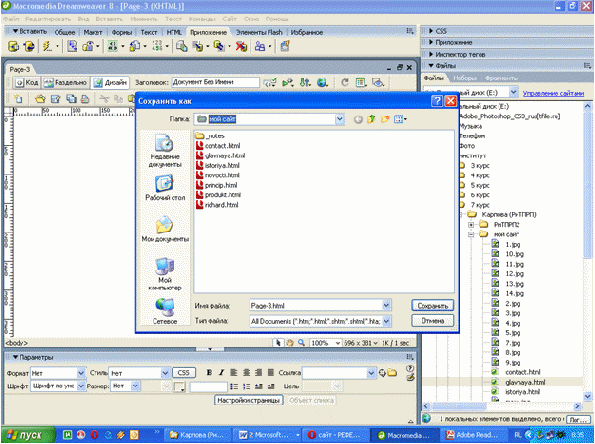Expand the РиТПРП2 folder in Files panel
The width and height of the screenshot is (595, 444).
[471, 225]
